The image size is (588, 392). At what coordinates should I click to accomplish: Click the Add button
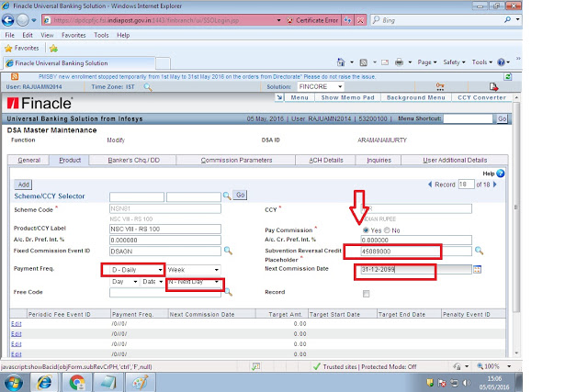click(x=23, y=185)
